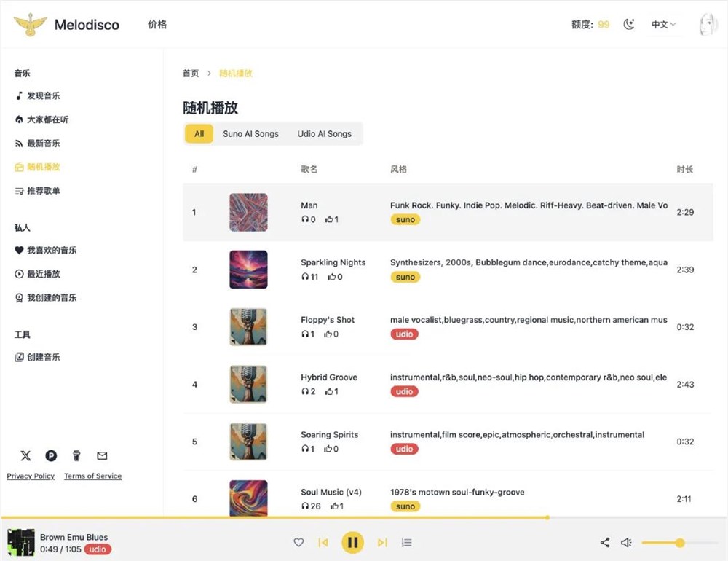Viewport: 728px width, 561px height.
Task: Open the play queue list icon
Action: click(x=407, y=543)
